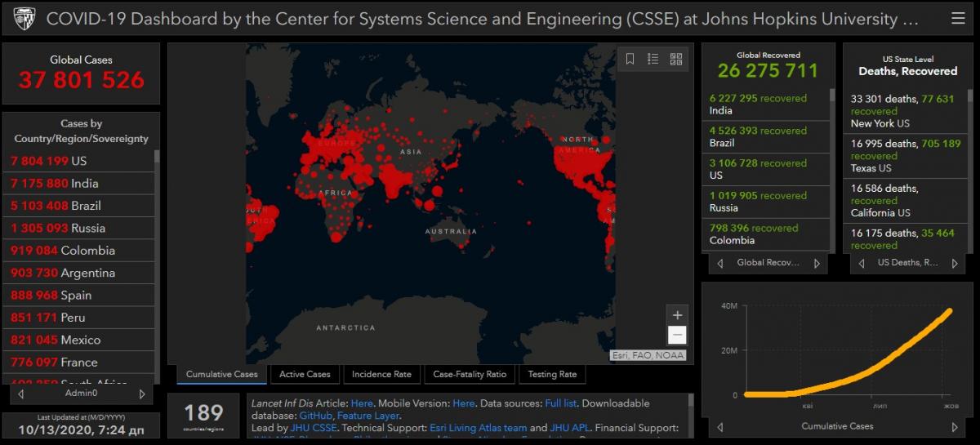Open the hamburger menu in the header
The height and width of the screenshot is (445, 980).
click(958, 18)
